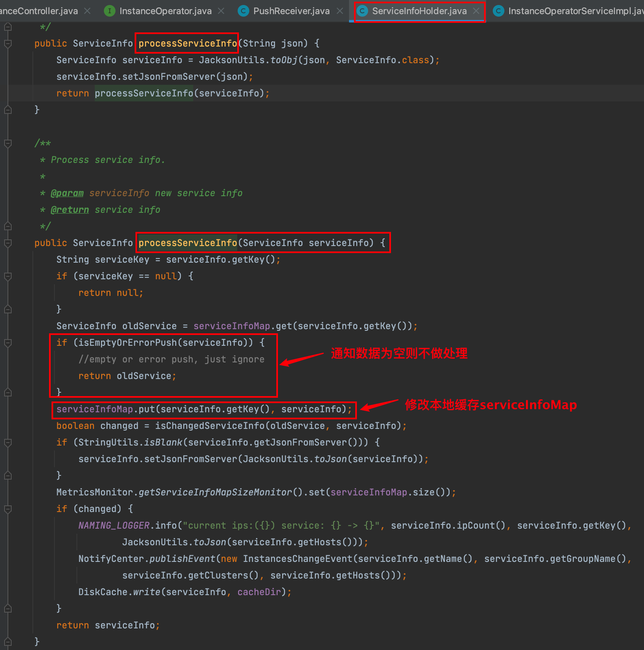This screenshot has height=650, width=644.
Task: Fold the 'if (isEmptyOrErrorPush(serviceInfo))' block
Action: pyautogui.click(x=7, y=343)
